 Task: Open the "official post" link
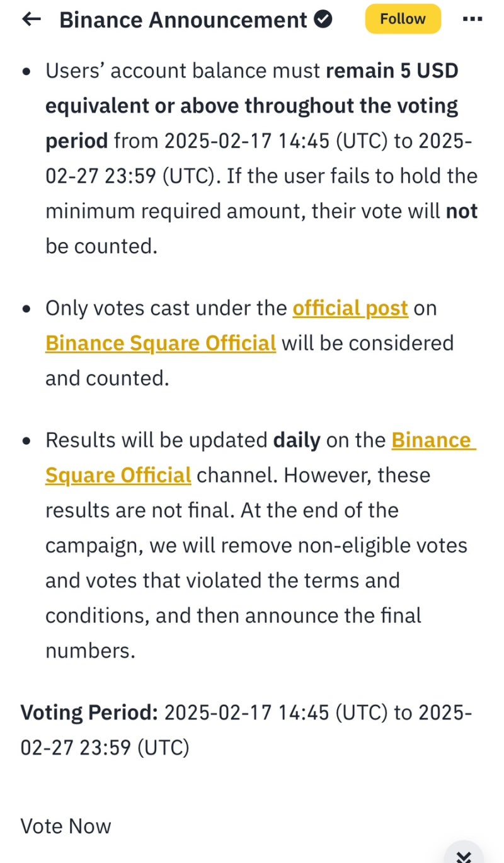click(350, 308)
